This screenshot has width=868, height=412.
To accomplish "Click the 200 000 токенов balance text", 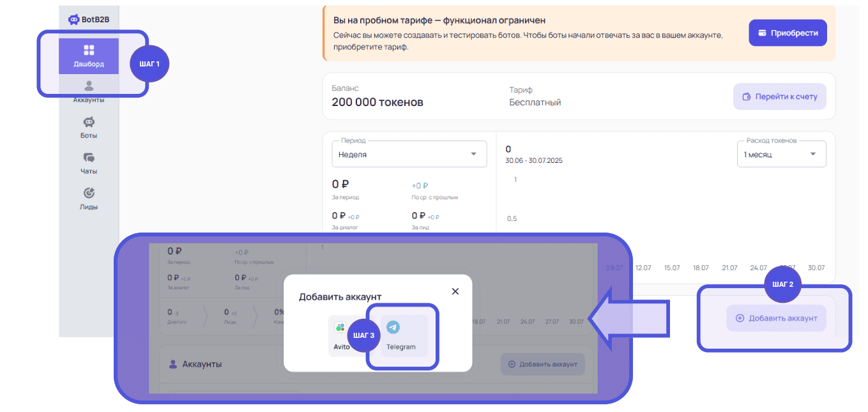I will [377, 102].
